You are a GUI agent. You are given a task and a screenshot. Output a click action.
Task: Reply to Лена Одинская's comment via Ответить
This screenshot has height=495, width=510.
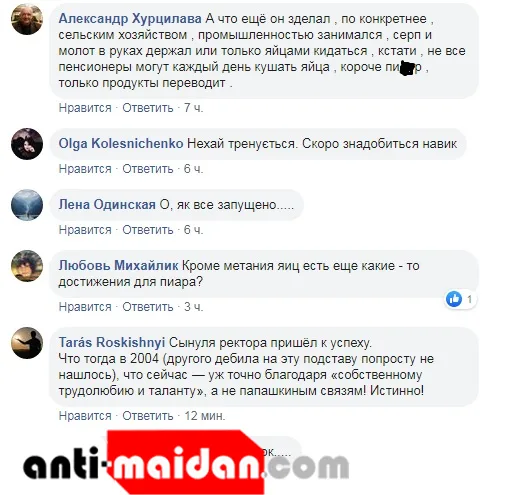148,230
